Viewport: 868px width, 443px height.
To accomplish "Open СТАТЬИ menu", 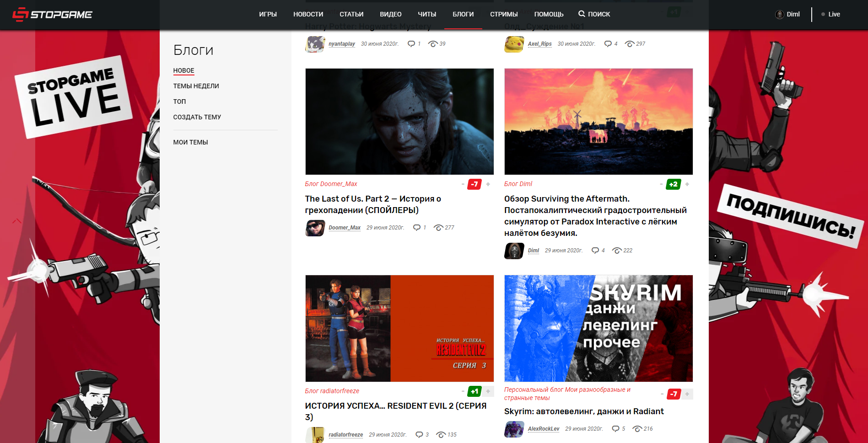I will 351,14.
